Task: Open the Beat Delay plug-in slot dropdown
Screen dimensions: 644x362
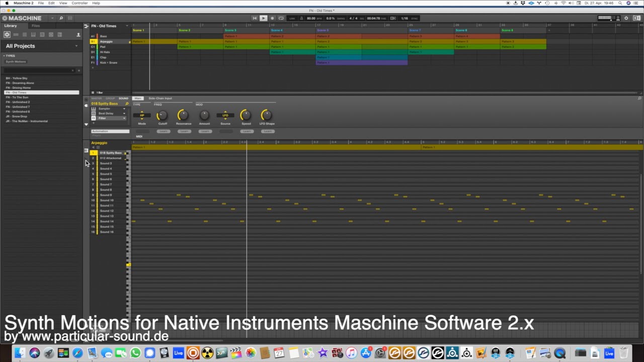Action: 124,113
